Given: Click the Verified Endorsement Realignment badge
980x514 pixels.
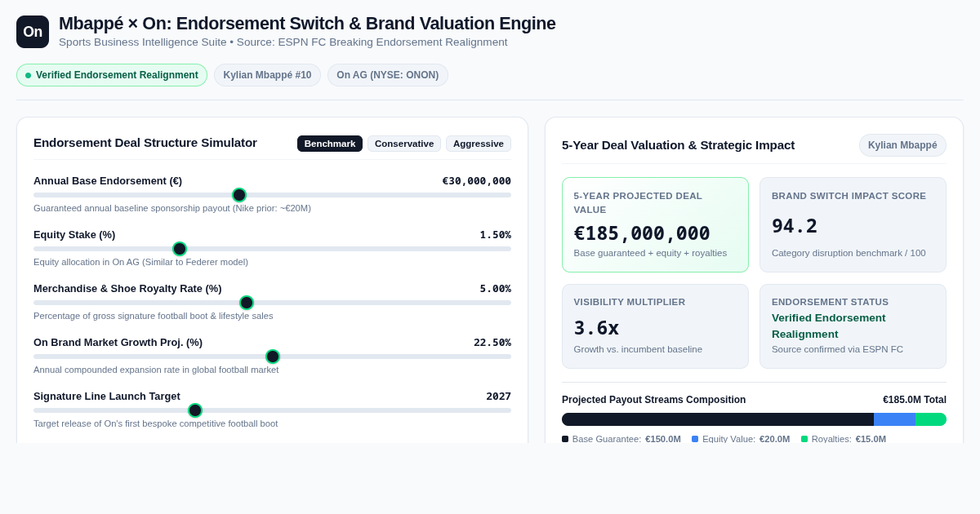Looking at the screenshot, I should (x=112, y=75).
